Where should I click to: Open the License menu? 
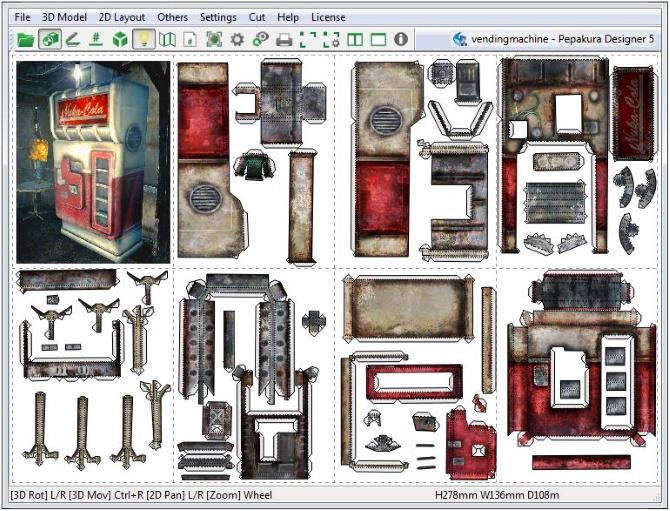(x=328, y=18)
